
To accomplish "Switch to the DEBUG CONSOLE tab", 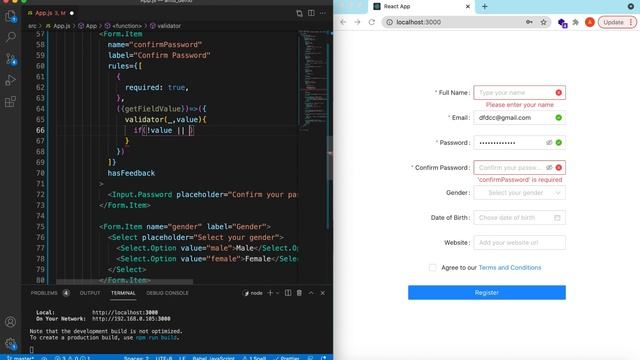I will pos(167,293).
